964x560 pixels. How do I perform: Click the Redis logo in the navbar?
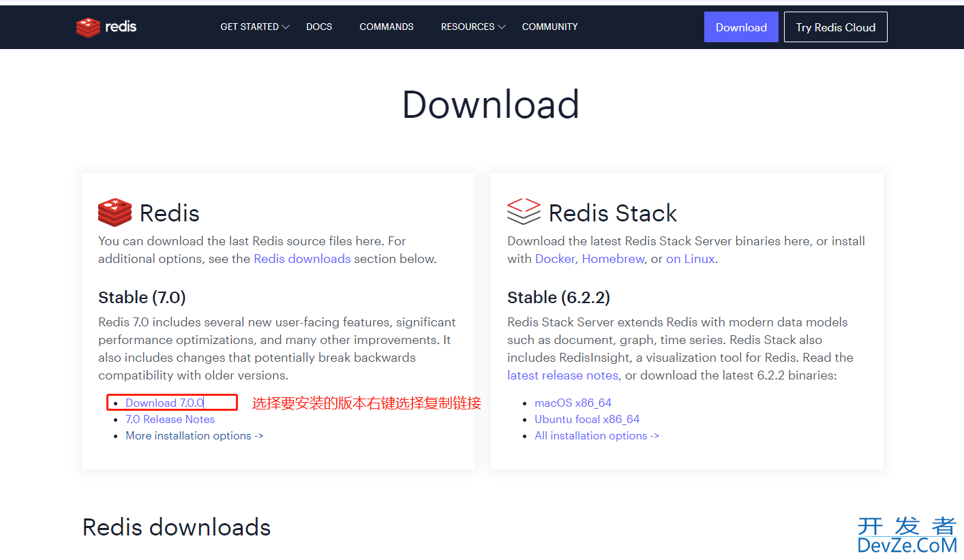pos(106,27)
